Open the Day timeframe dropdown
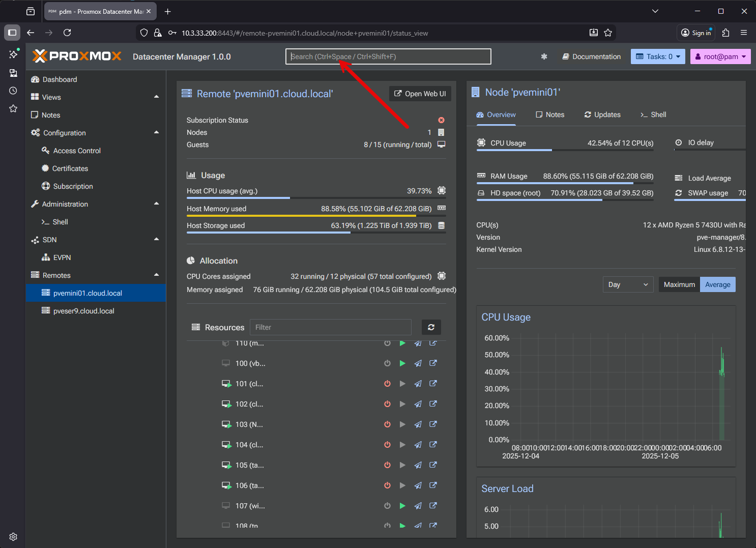 click(628, 284)
